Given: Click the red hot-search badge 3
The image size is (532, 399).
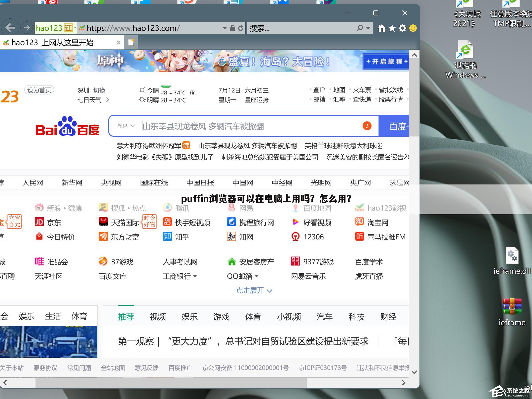Looking at the screenshot, I should tap(367, 126).
